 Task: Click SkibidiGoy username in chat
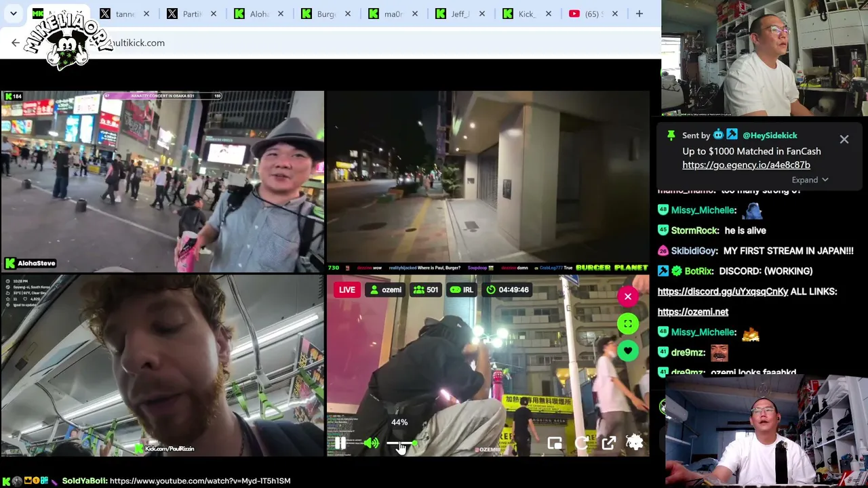pos(694,251)
